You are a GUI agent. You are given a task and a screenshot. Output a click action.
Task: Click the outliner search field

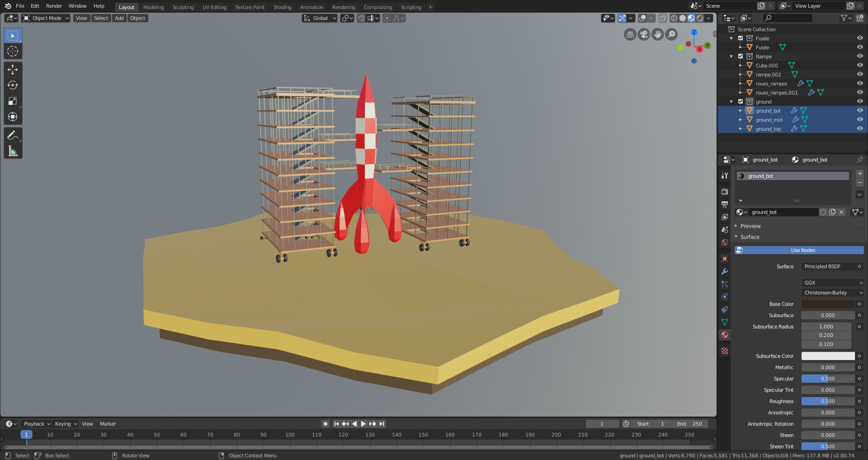[788, 18]
